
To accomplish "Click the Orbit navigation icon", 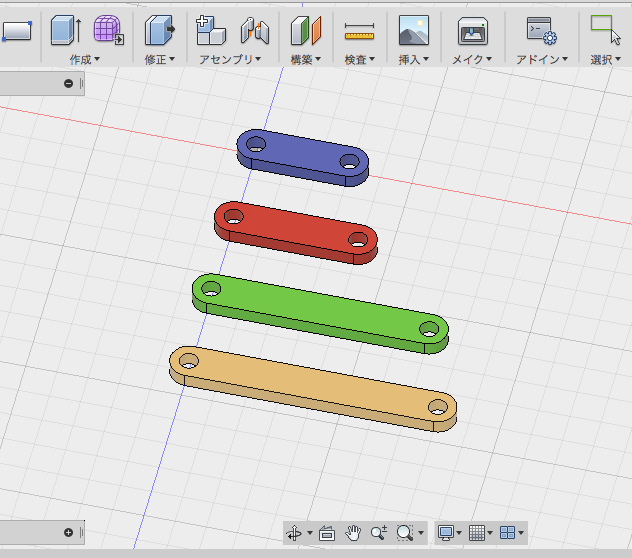I will pos(294,533).
